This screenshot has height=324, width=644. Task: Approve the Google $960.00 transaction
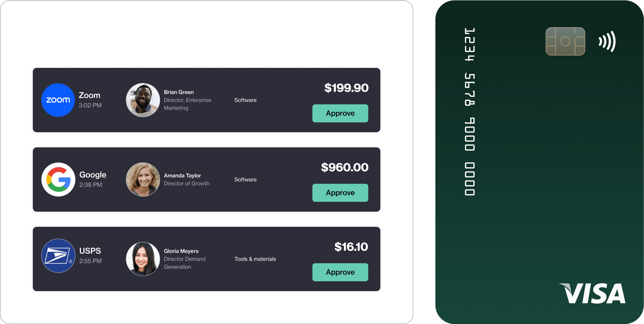click(x=340, y=192)
